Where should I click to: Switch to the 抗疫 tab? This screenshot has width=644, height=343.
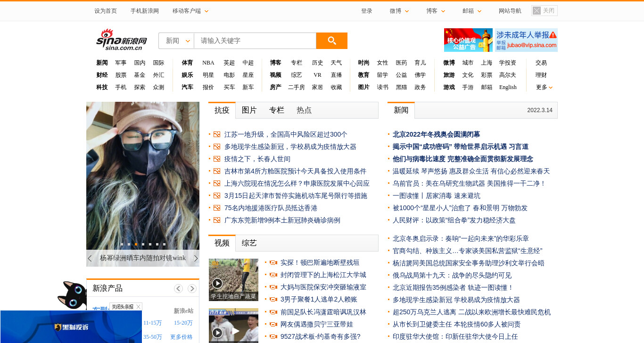tap(222, 110)
